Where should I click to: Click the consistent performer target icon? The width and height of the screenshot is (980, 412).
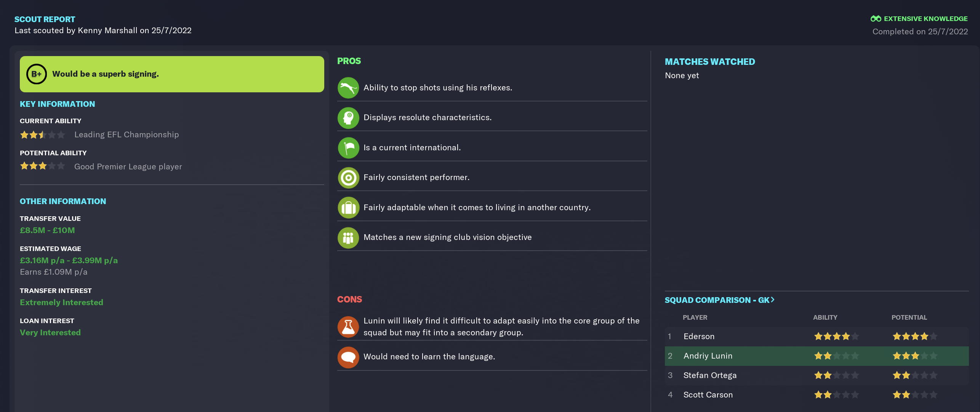348,178
